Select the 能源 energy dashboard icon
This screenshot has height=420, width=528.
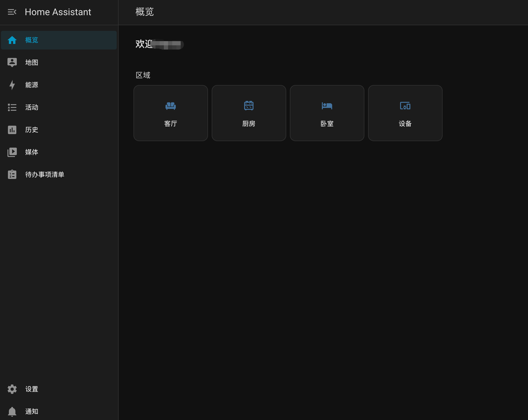click(x=12, y=85)
